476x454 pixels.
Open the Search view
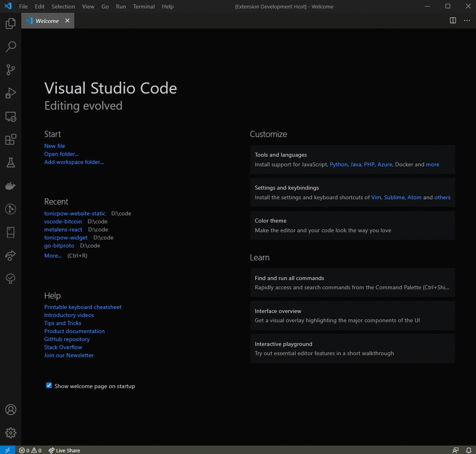[x=10, y=47]
